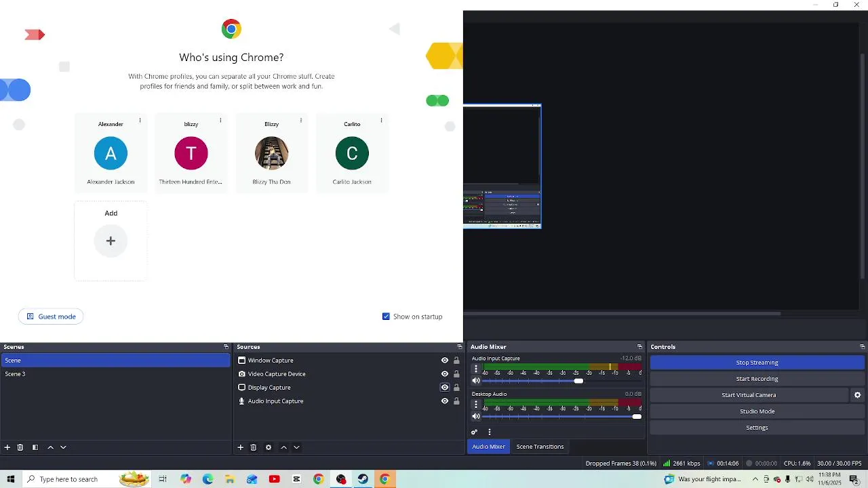Open OBS Studio from the taskbar
868x488 pixels.
(x=341, y=479)
